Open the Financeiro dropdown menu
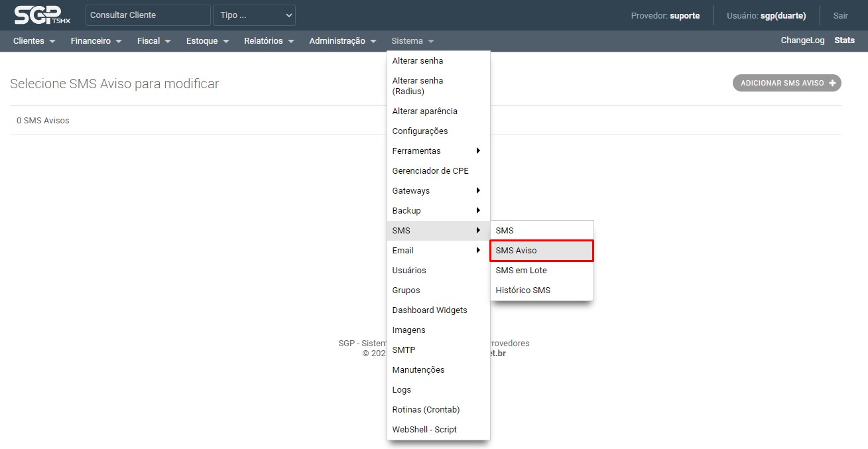 point(96,41)
